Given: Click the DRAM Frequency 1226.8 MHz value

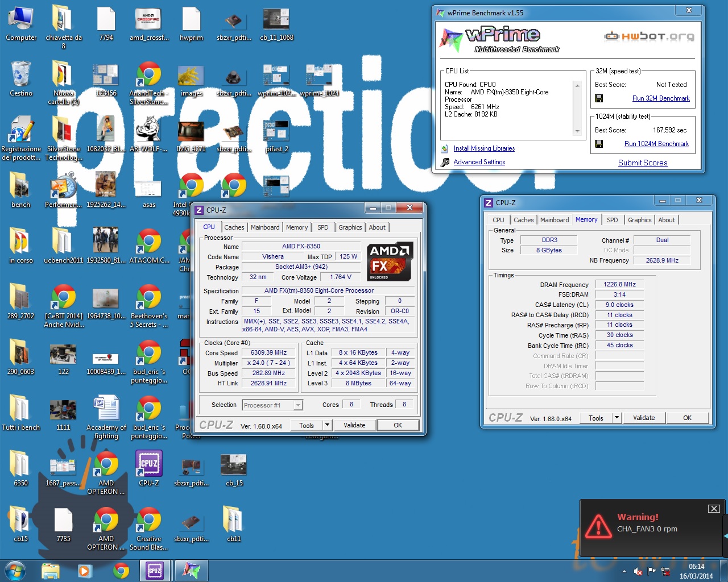Looking at the screenshot, I should (619, 284).
